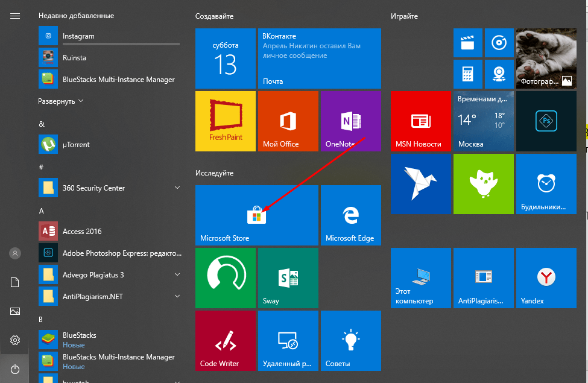Screen dimensions: 588x383
Task: Launch the Code Writer tile
Action: click(x=226, y=341)
